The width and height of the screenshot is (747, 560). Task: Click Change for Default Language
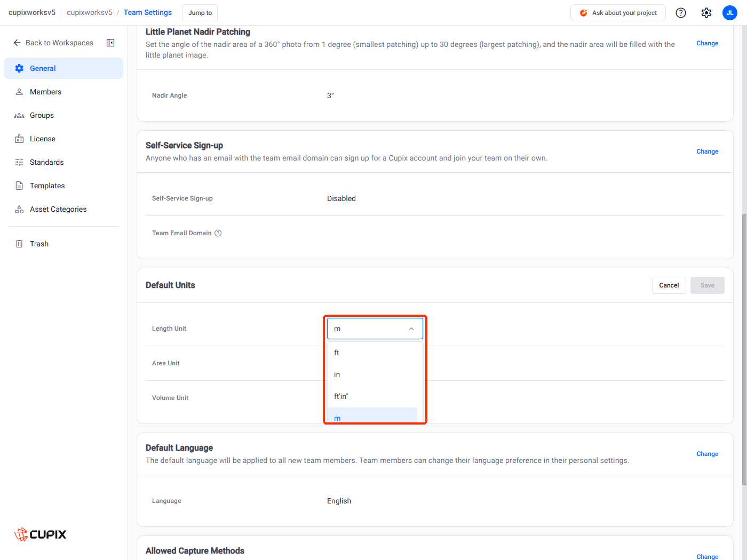coord(708,454)
